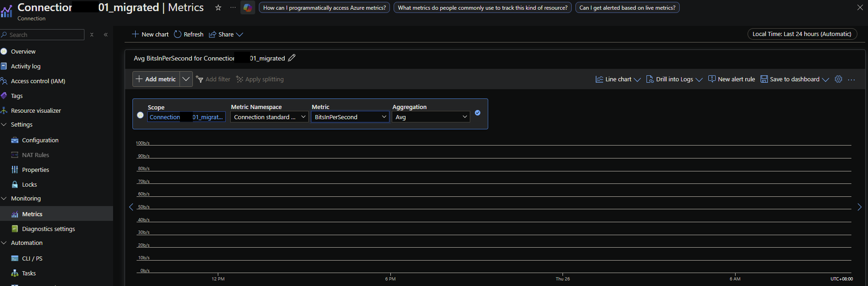Shift chart time range forward arrow
868x286 pixels.
point(859,207)
